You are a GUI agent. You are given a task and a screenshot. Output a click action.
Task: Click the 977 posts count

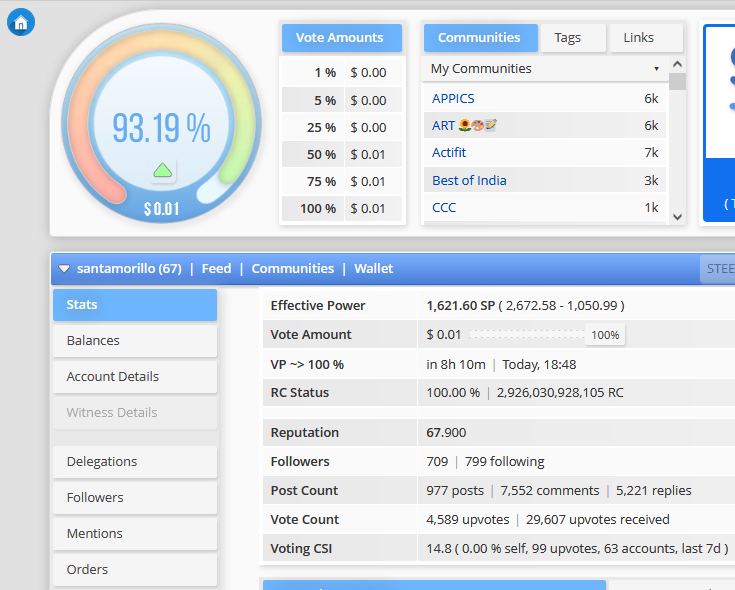455,491
